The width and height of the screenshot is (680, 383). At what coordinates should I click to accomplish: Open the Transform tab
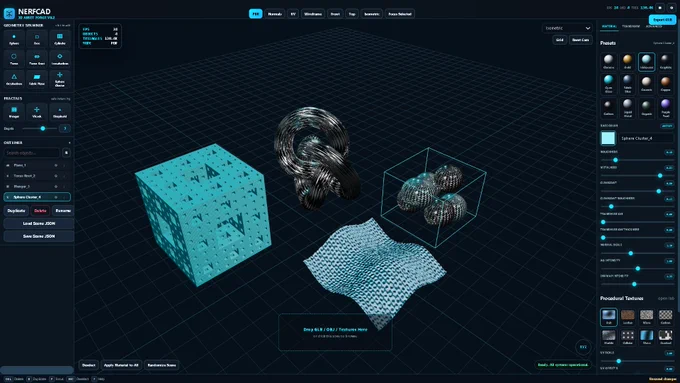point(631,26)
